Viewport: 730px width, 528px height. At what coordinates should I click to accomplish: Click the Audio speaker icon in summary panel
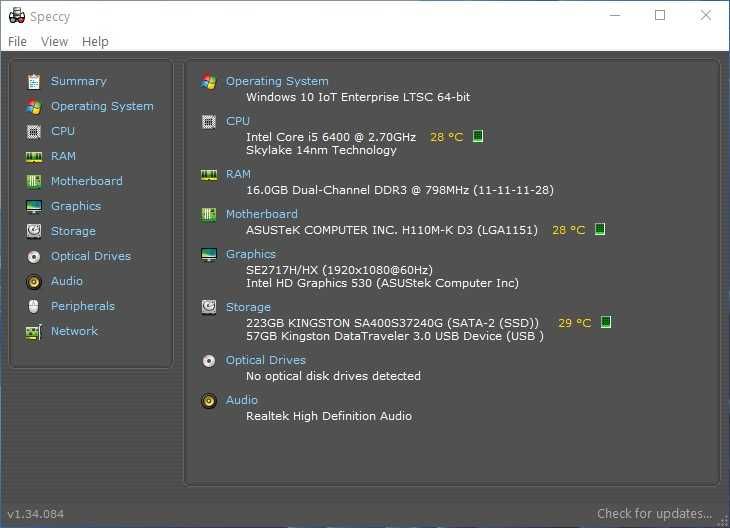(209, 401)
